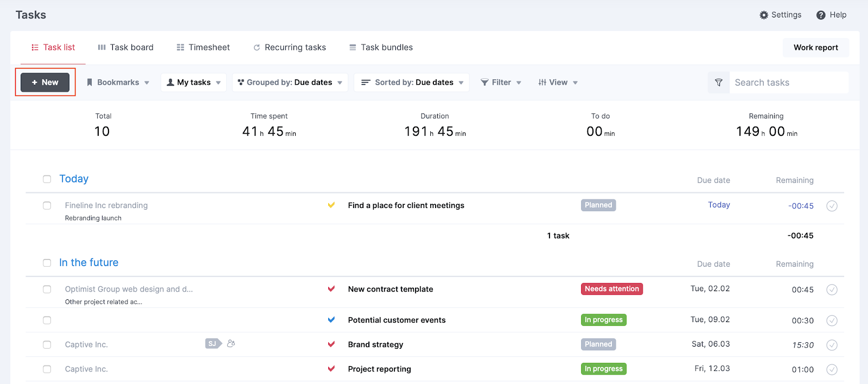
Task: Click Captive Inc. on the Project reporting row
Action: click(86, 369)
